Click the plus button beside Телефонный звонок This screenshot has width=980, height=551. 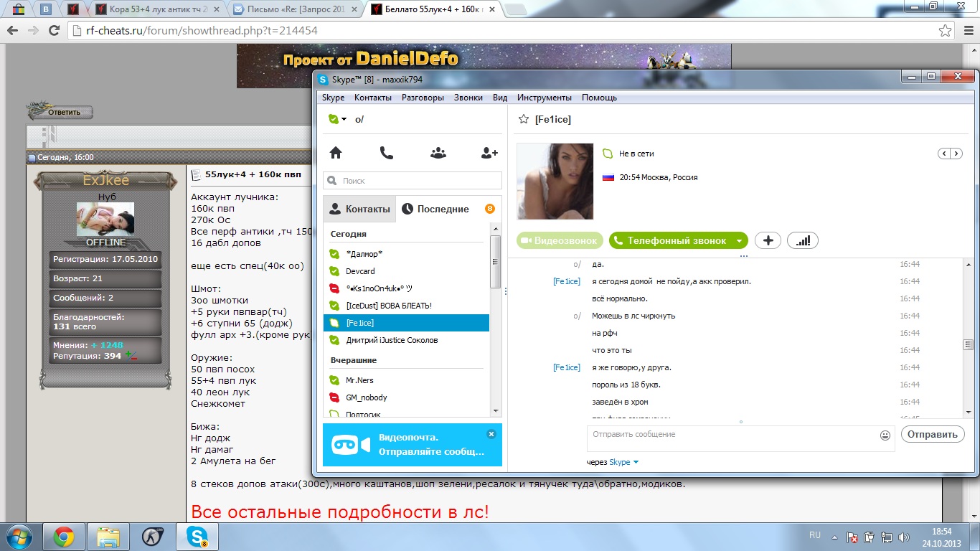click(768, 241)
